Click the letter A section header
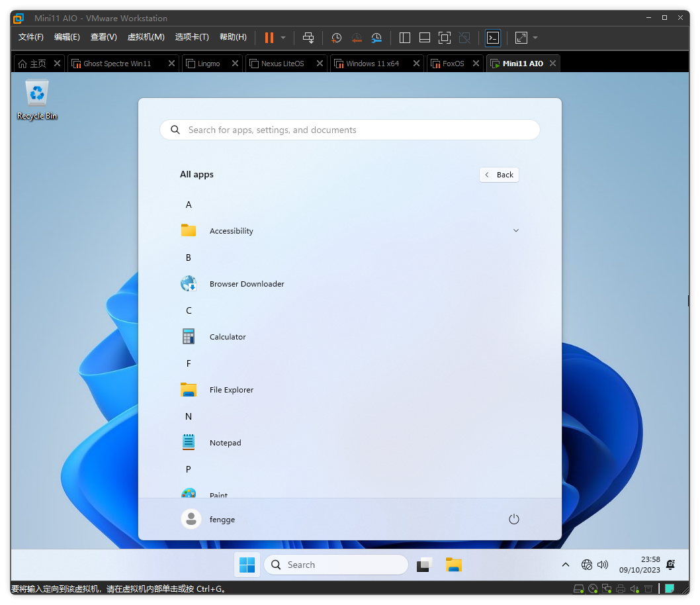700x605 pixels. (x=189, y=205)
